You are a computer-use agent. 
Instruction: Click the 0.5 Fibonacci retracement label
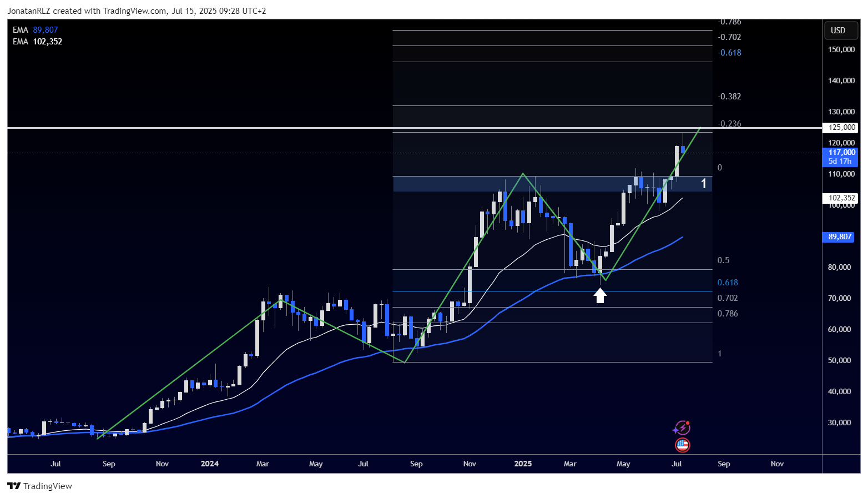pyautogui.click(x=724, y=260)
